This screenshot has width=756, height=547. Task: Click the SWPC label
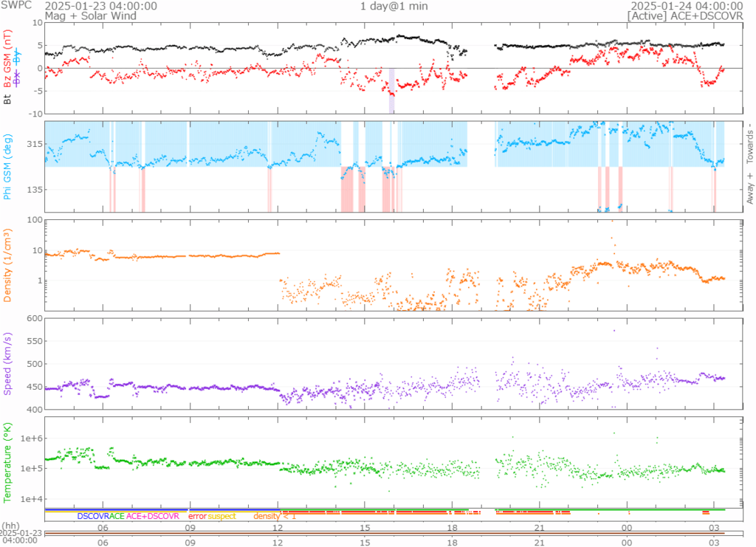click(x=16, y=6)
